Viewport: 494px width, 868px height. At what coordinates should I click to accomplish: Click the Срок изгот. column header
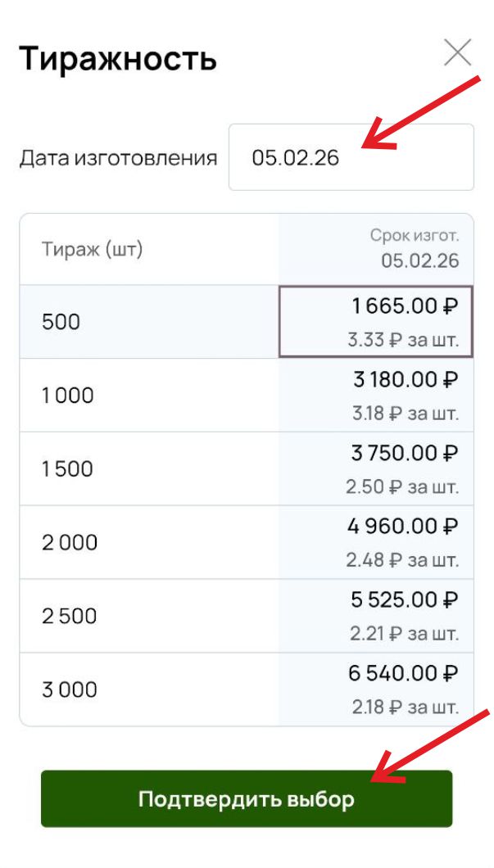414,236
